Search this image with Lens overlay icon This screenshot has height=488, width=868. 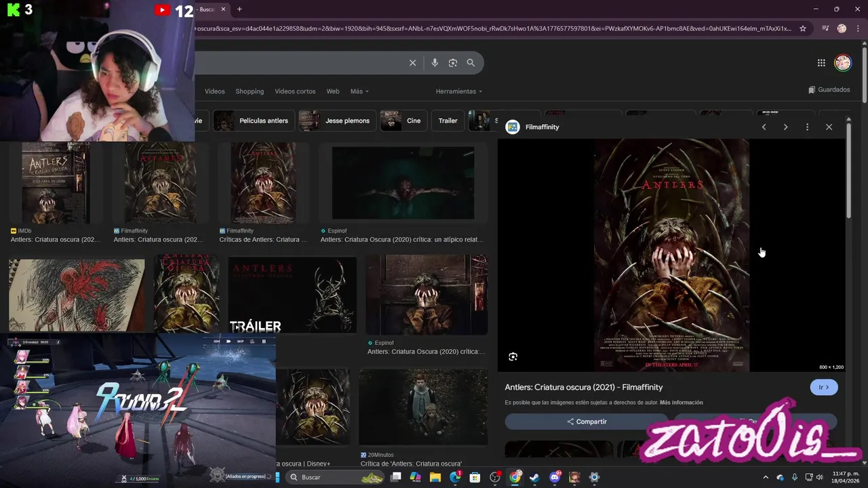[513, 357]
